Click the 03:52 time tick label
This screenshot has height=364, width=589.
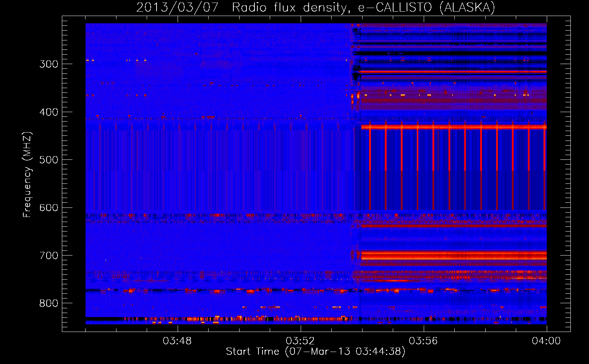[x=300, y=341]
